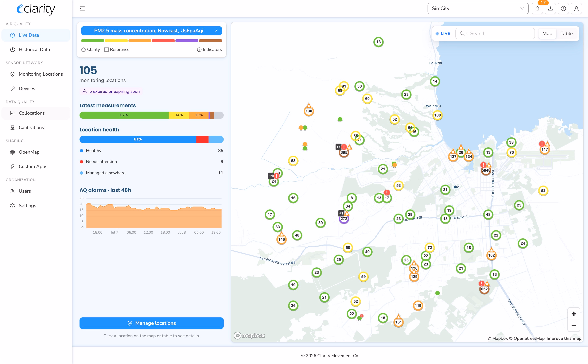The image size is (588, 364).
Task: Select map marker 60
Action: pyautogui.click(x=367, y=99)
